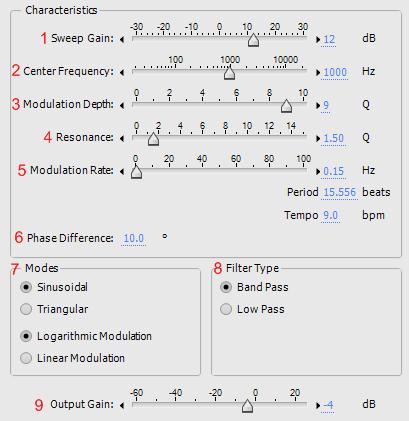
Task: Select the Sinusoidal mode option
Action: coord(26,287)
